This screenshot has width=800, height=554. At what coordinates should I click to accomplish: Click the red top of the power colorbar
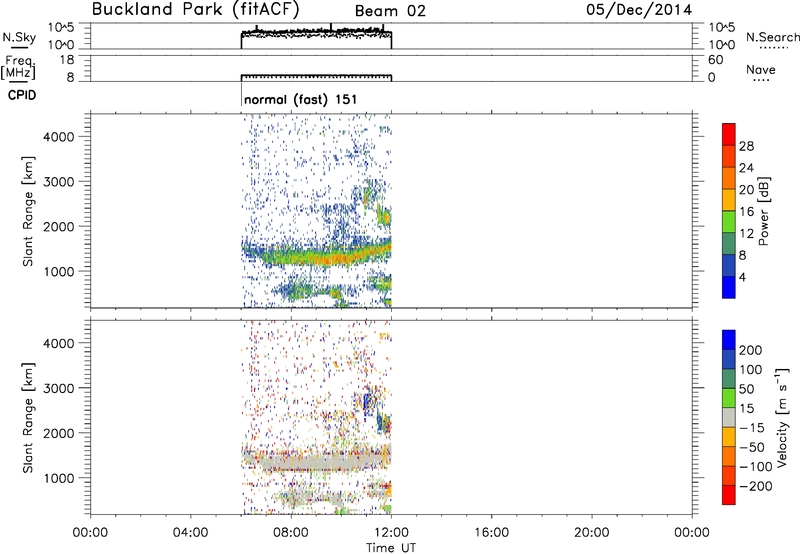click(729, 134)
